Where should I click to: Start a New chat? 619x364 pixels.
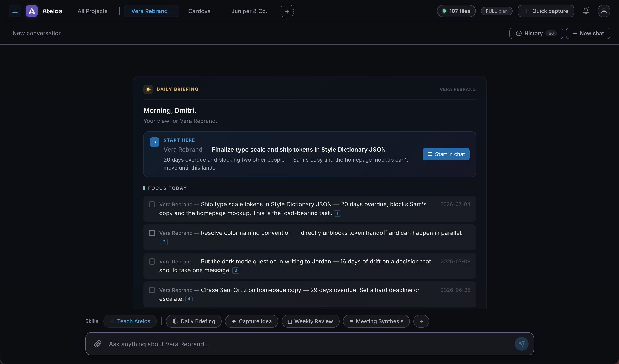(588, 33)
